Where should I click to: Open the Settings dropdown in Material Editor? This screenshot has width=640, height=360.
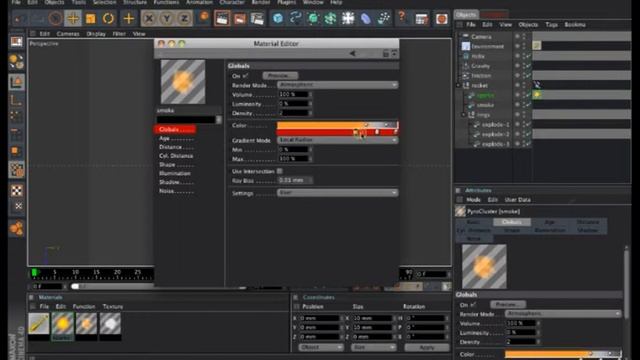click(x=338, y=193)
